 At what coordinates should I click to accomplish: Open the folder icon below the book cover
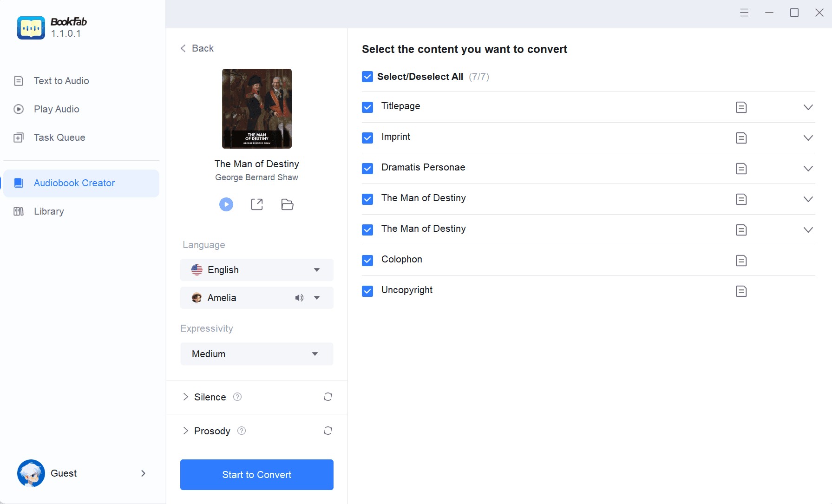point(287,204)
